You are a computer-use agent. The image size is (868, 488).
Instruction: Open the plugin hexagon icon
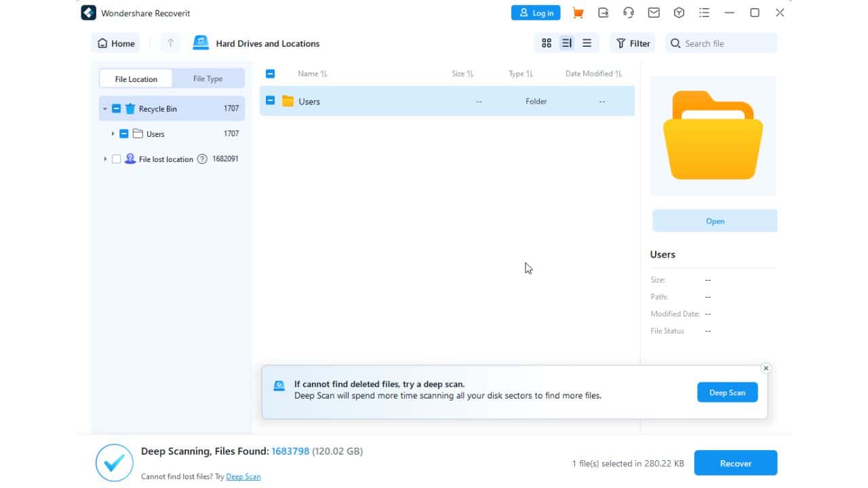tap(678, 12)
